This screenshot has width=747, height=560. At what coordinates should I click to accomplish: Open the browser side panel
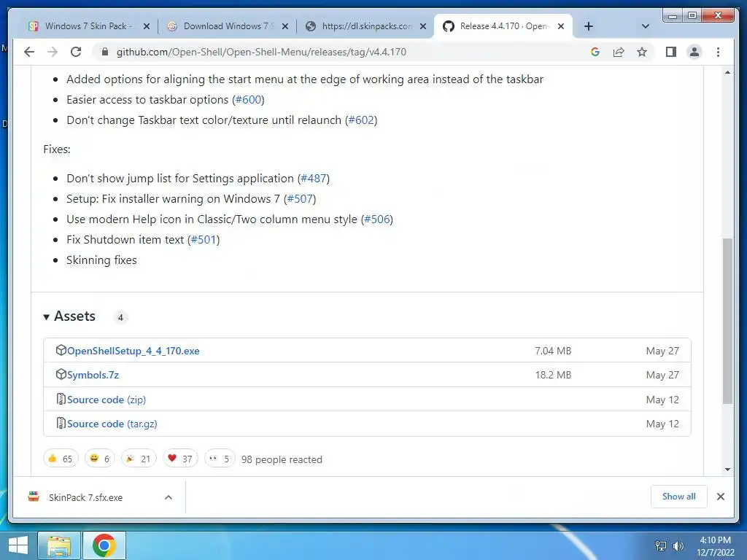(x=671, y=52)
